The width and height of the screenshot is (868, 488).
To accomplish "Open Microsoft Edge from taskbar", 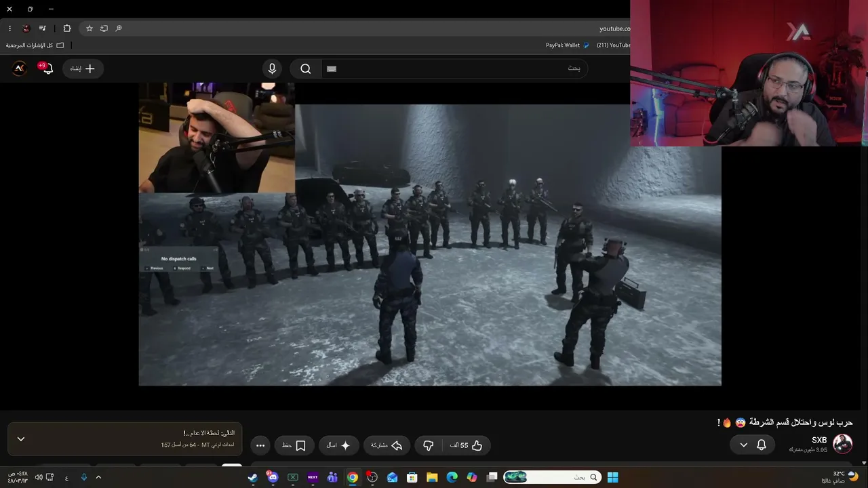I will coord(452,477).
